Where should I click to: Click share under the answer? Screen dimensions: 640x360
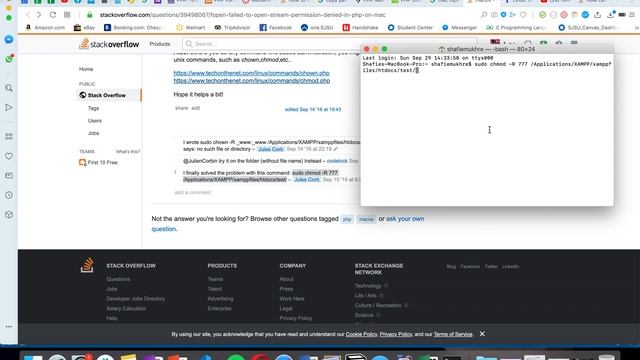[182, 108]
